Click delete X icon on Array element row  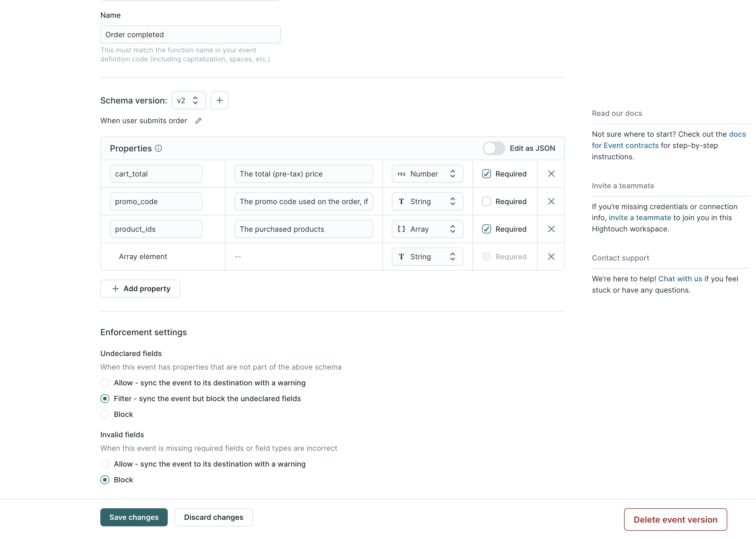(x=551, y=257)
